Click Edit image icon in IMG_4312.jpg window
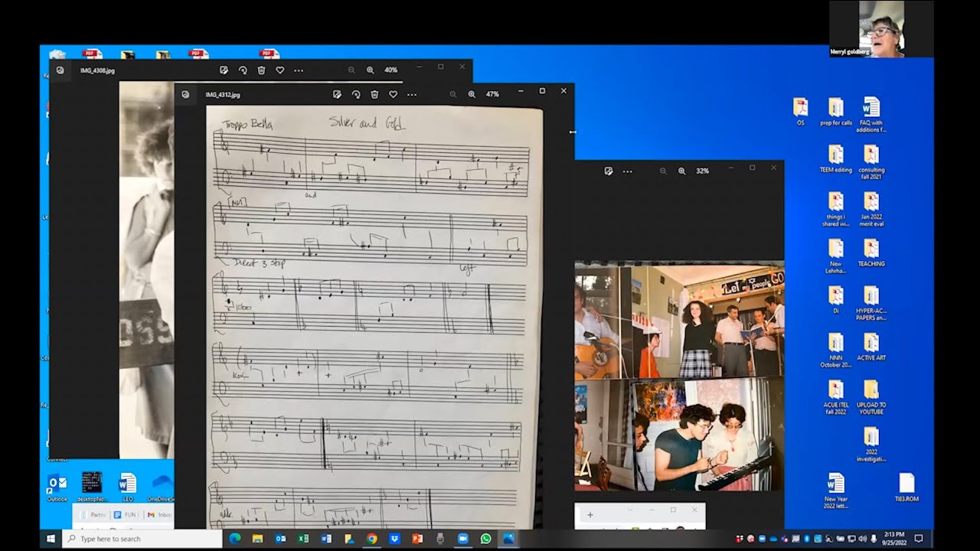The width and height of the screenshot is (980, 551). [337, 94]
